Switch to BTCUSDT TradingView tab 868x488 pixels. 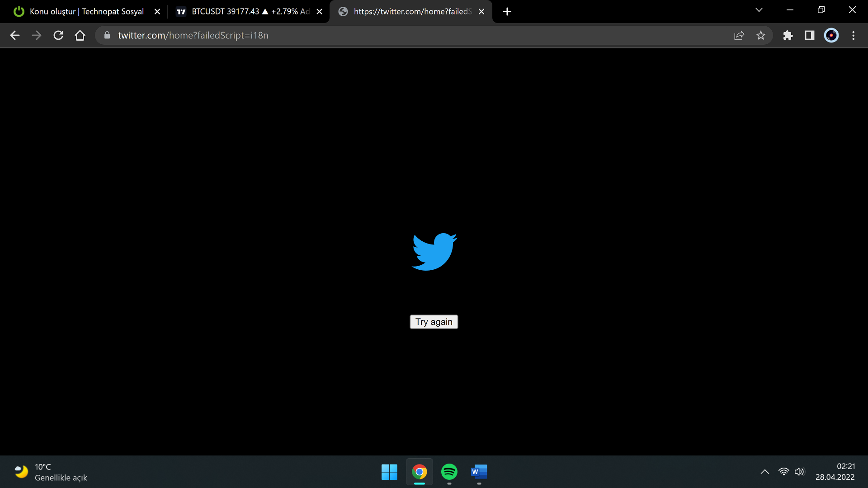pos(244,11)
